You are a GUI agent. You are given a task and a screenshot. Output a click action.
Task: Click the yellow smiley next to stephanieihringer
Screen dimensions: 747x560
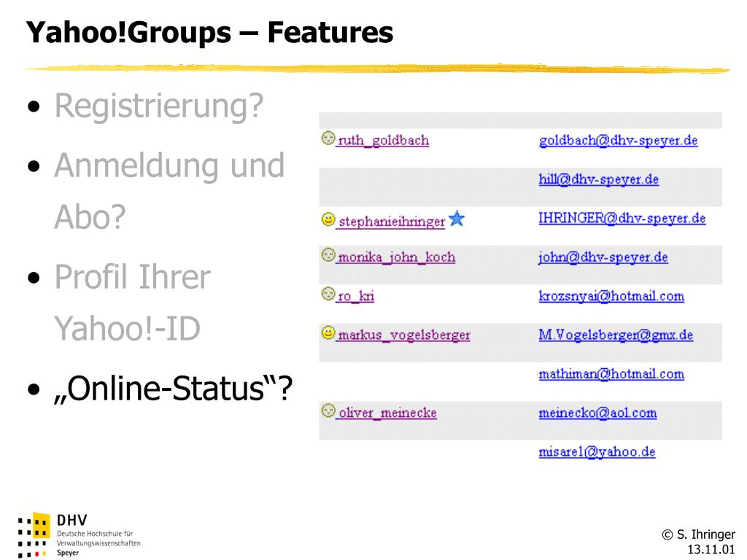(328, 219)
